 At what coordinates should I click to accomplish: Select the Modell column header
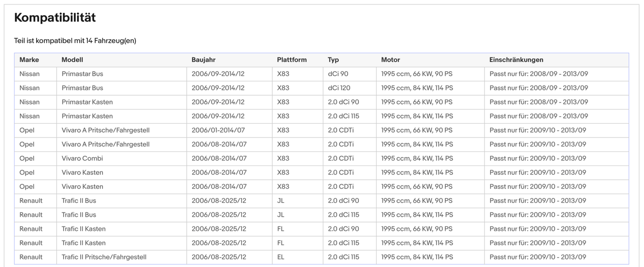click(x=72, y=59)
